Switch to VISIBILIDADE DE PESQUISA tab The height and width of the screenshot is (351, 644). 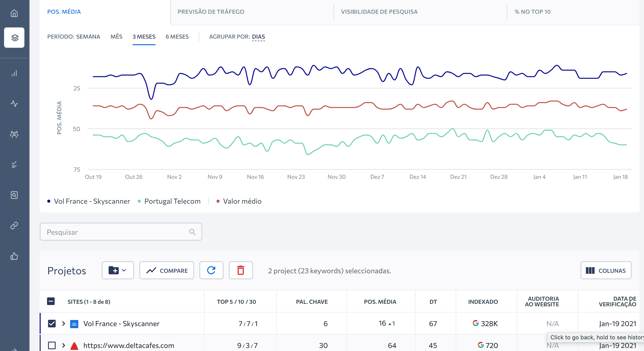coord(379,12)
